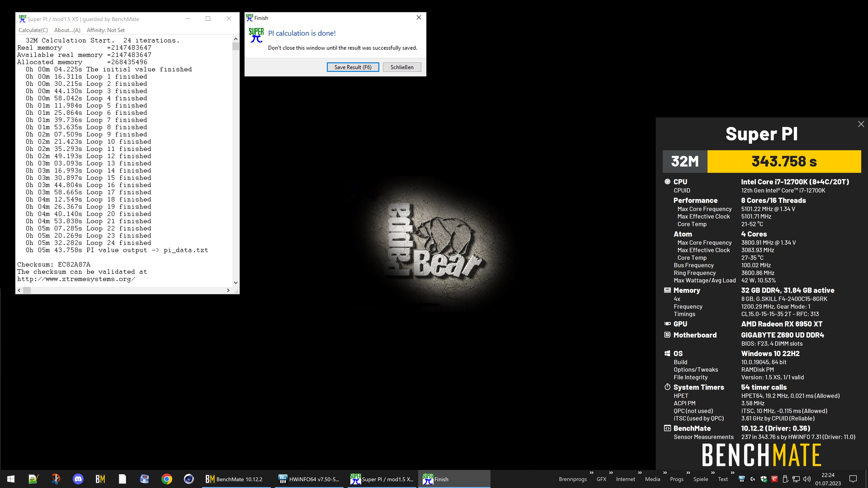Screen dimensions: 868x488
Task: Click the xtremesystems.org URL text
Action: click(x=76, y=279)
